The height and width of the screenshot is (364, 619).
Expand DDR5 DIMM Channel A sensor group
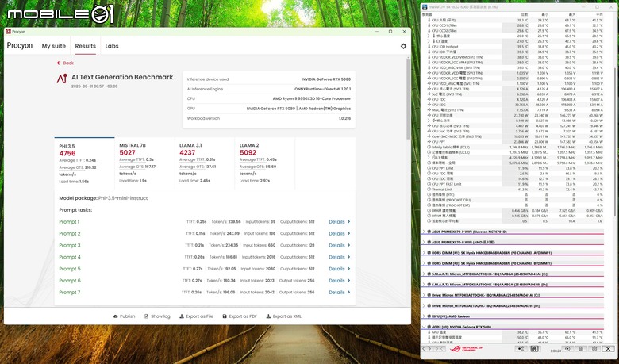point(424,253)
